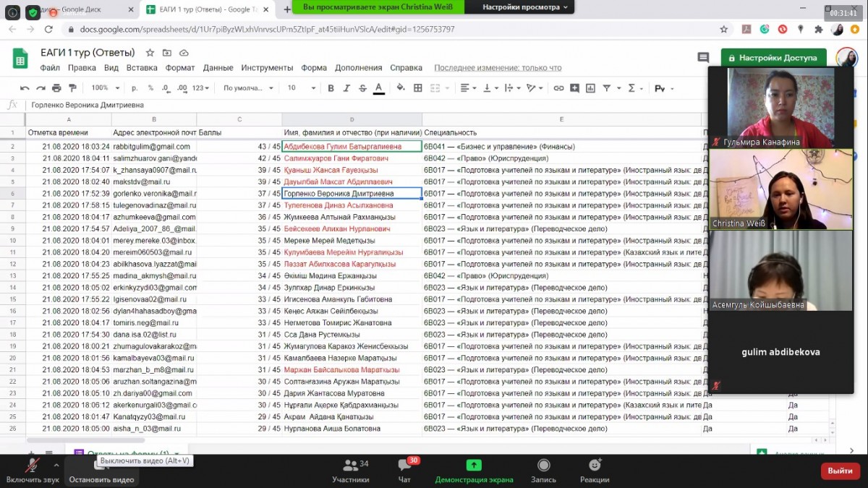The width and height of the screenshot is (868, 488).
Task: Open the Zoom Чат panel
Action: click(404, 470)
